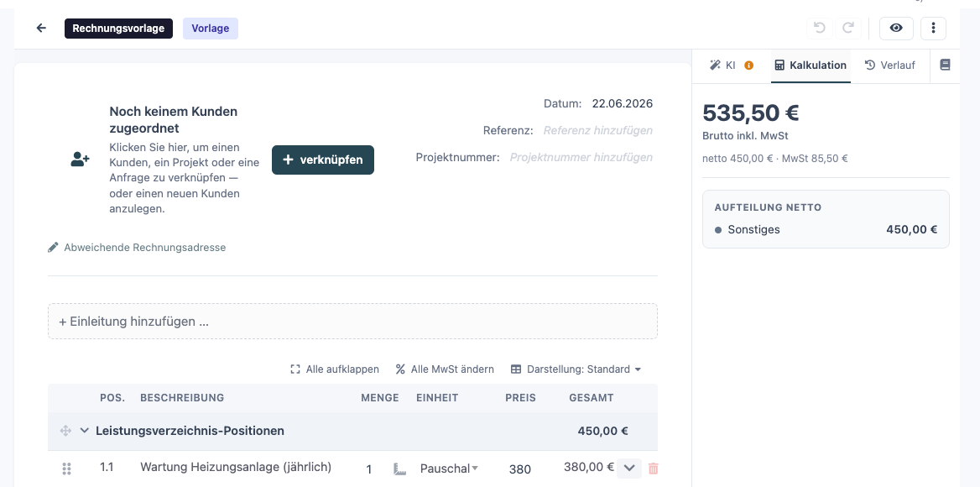Viewport: 980px width, 487px height.
Task: Select the Kalkulation tab
Action: [811, 65]
